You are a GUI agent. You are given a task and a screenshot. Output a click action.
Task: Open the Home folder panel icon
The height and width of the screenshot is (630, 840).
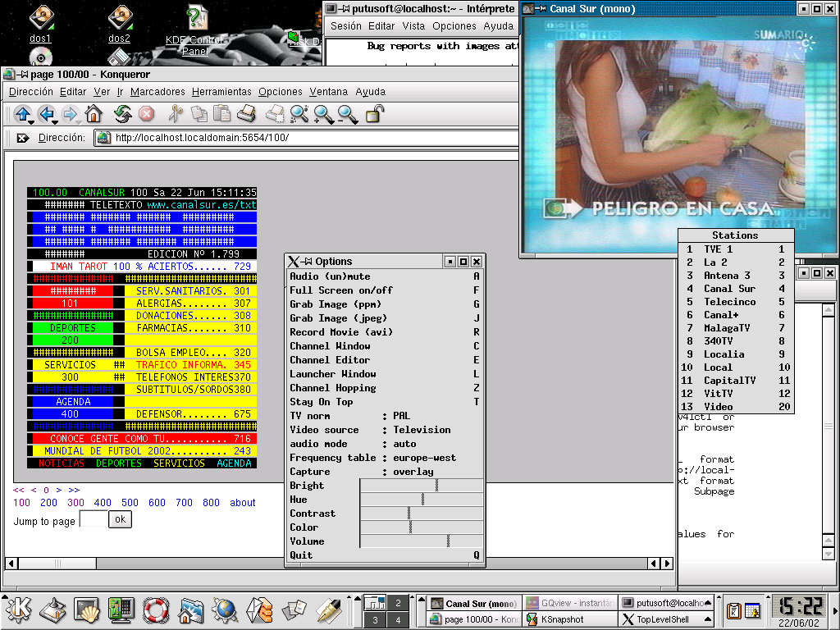click(x=190, y=609)
